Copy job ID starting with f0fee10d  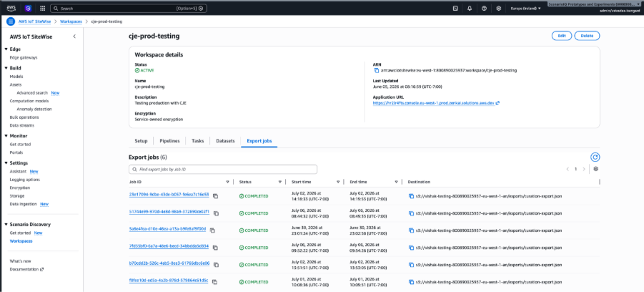pyautogui.click(x=214, y=282)
